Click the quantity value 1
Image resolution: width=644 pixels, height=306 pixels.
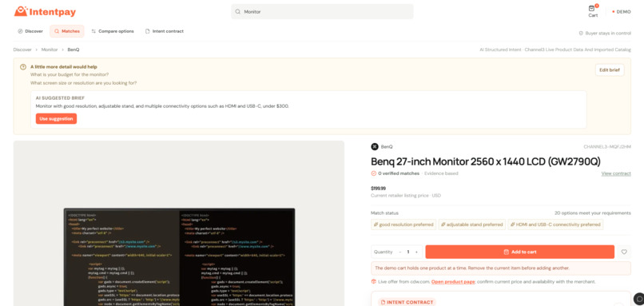408,252
